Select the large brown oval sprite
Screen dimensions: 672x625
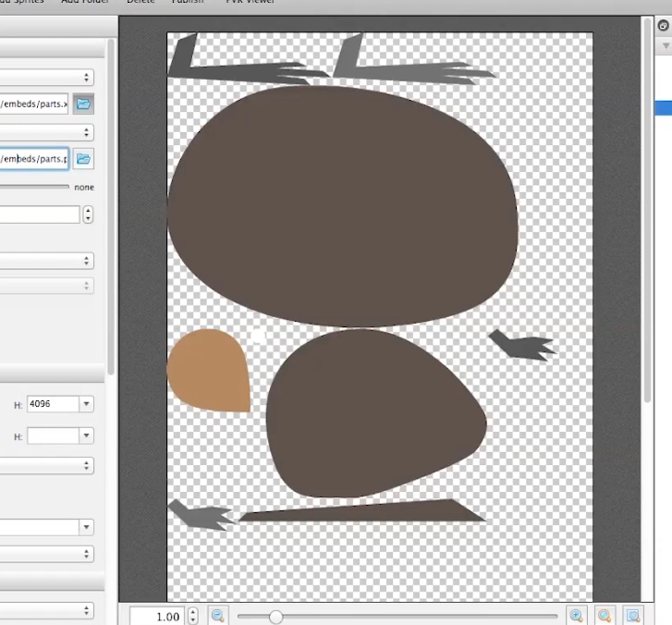(x=342, y=206)
